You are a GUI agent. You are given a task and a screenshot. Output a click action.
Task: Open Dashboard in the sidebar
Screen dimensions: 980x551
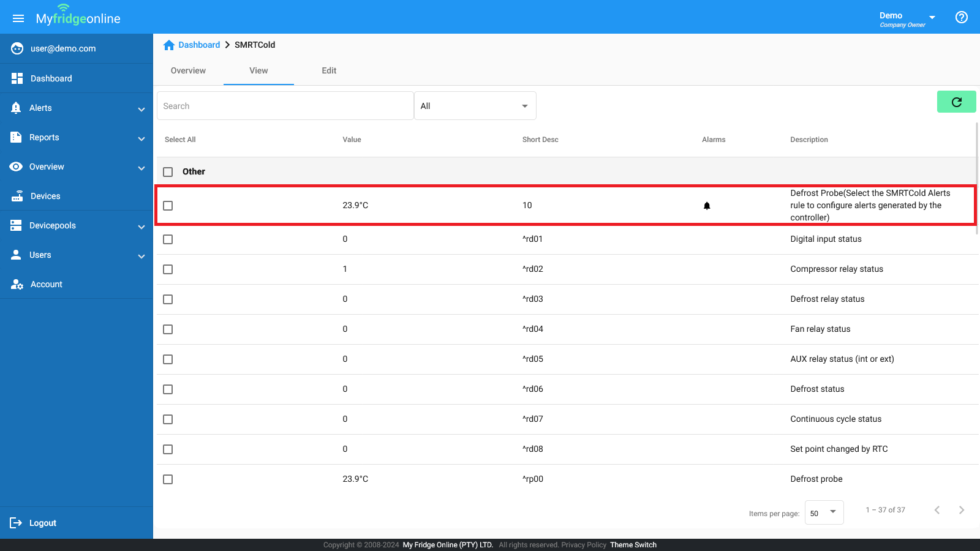coord(77,78)
